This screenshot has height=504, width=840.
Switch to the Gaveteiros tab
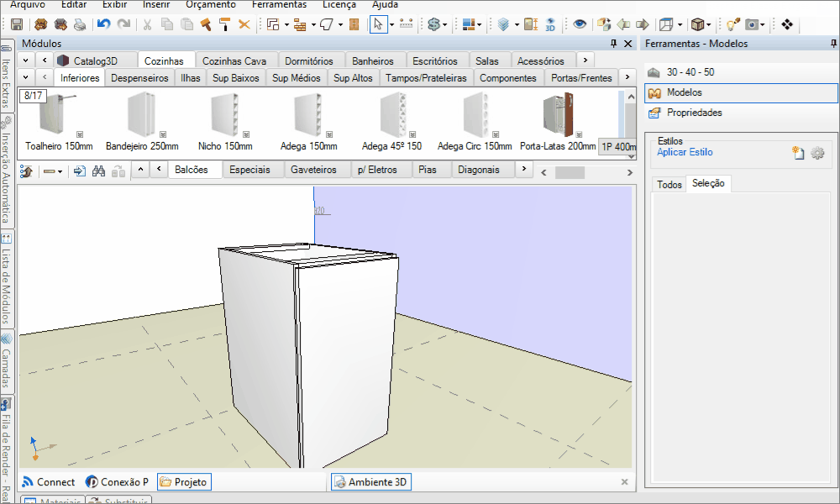click(313, 169)
